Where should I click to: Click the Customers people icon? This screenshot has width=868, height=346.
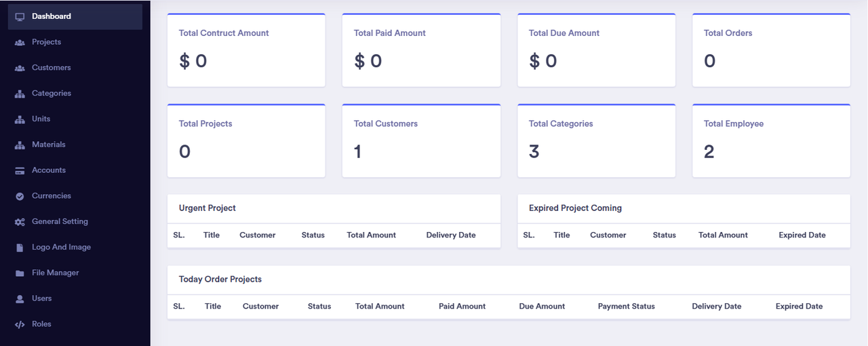click(20, 68)
